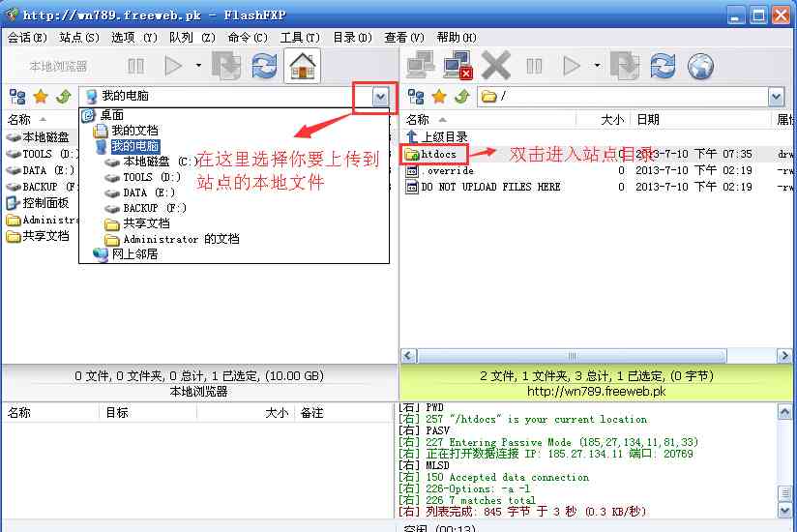797x532 pixels.
Task: Click the local pane refresh icon
Action: 263,66
